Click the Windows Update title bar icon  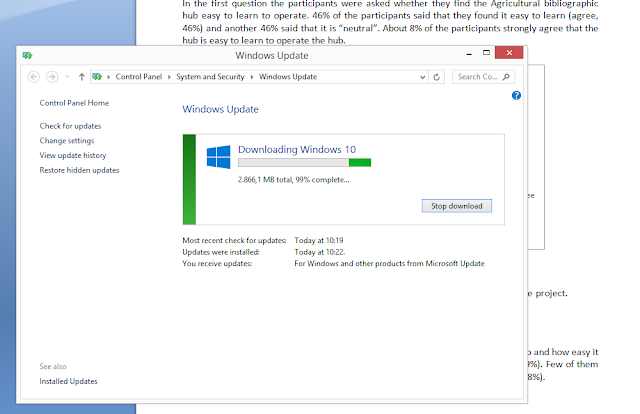[27, 55]
